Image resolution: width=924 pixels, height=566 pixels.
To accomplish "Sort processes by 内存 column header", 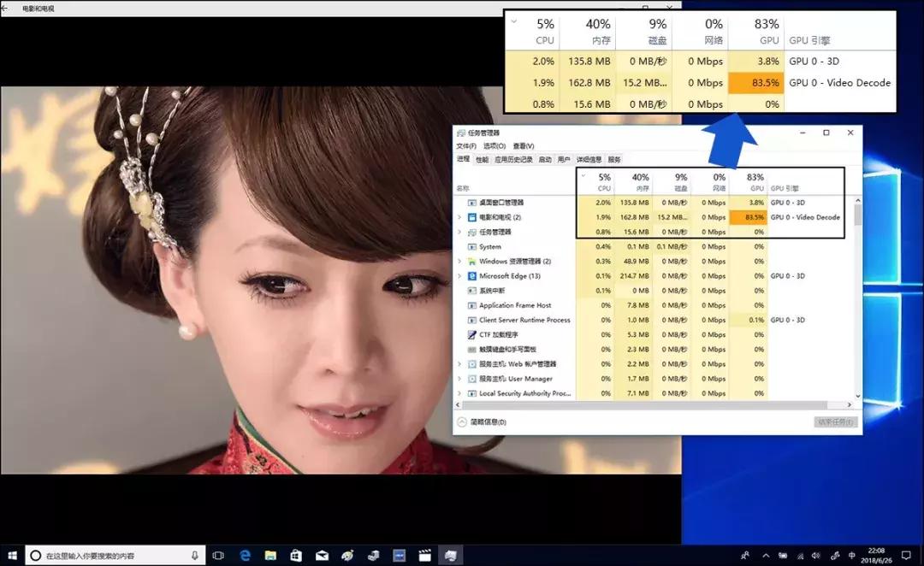I will click(x=633, y=182).
